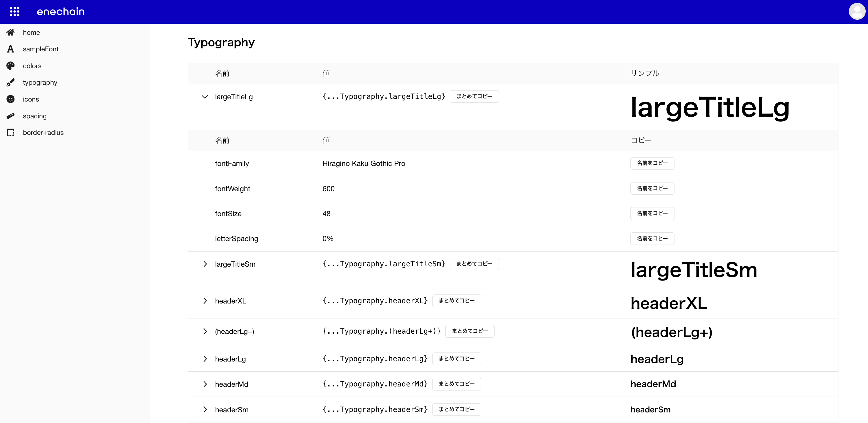The image size is (868, 423).
Task: Click the enechain logo
Action: 60,12
